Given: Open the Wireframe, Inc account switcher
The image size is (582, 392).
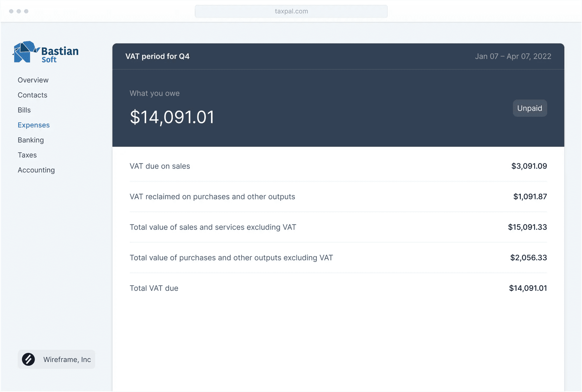Looking at the screenshot, I should click(57, 359).
